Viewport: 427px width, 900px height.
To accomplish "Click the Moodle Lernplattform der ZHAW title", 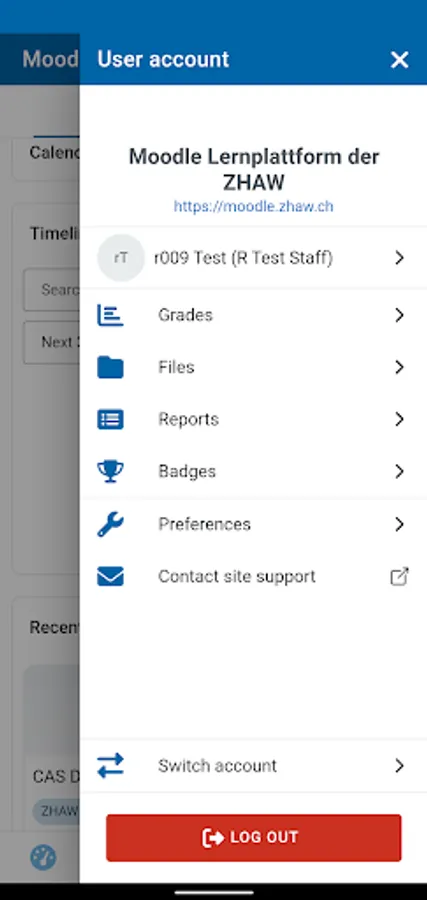I will coord(254,169).
